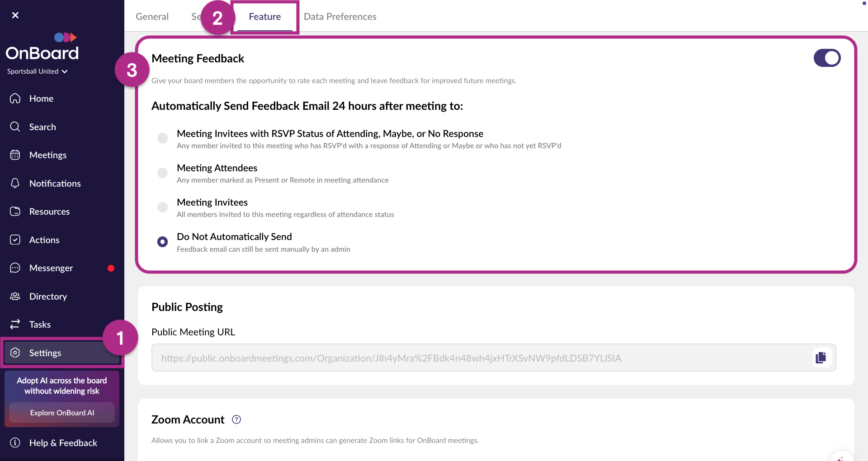Choose Meeting Invitees as feedback recipients

(x=162, y=207)
